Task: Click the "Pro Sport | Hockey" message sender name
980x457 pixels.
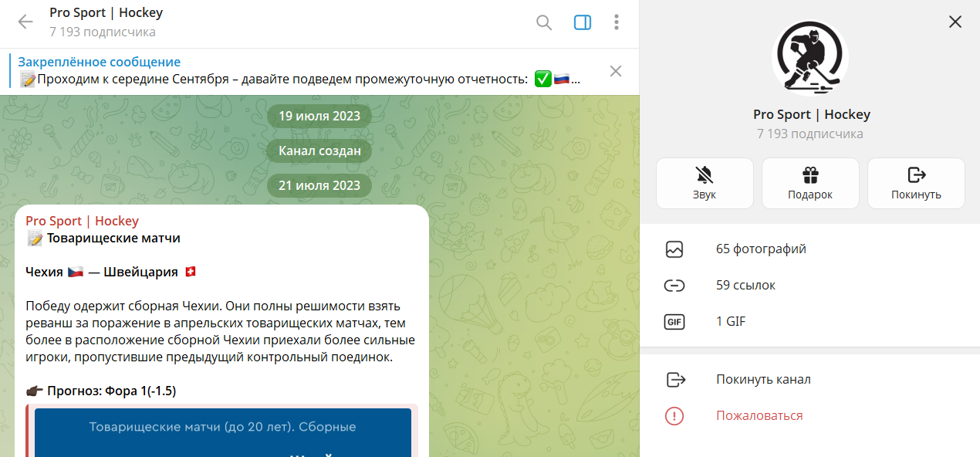Action: [82, 222]
